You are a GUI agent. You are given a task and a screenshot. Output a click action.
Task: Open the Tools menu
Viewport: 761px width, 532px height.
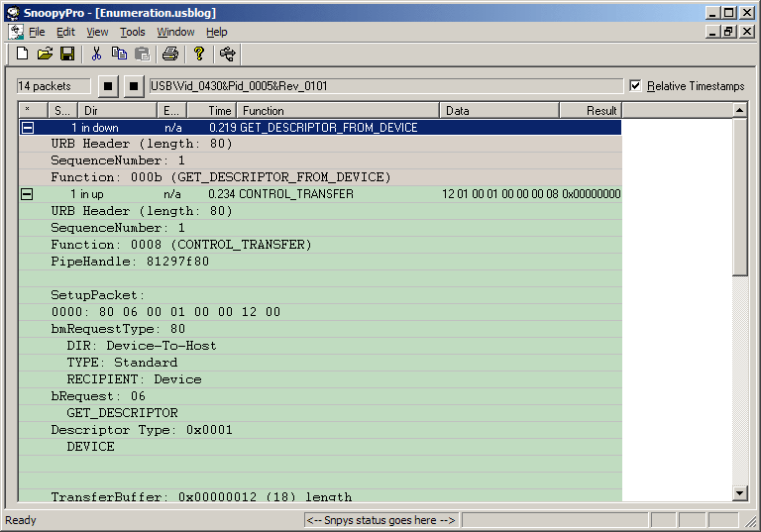pyautogui.click(x=133, y=32)
